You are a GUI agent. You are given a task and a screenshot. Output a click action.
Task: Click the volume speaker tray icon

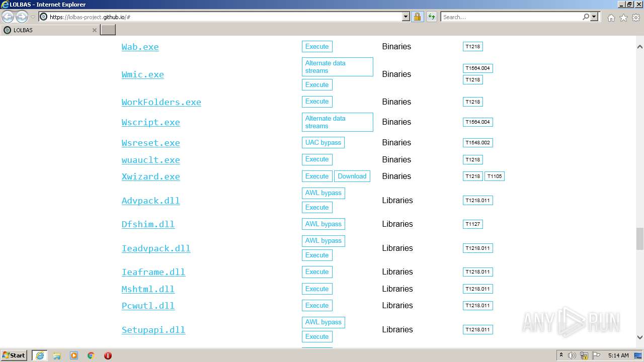(572, 355)
